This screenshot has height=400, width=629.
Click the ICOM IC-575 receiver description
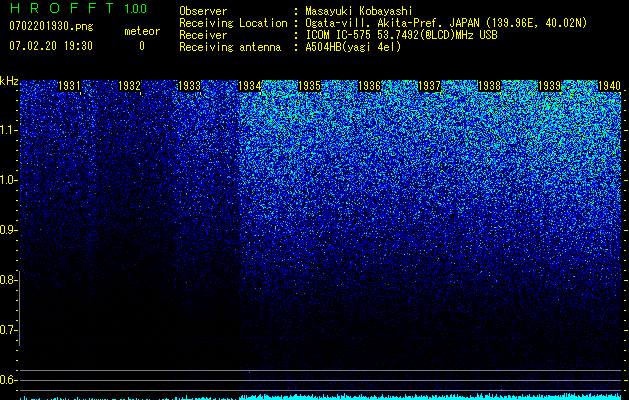point(401,35)
